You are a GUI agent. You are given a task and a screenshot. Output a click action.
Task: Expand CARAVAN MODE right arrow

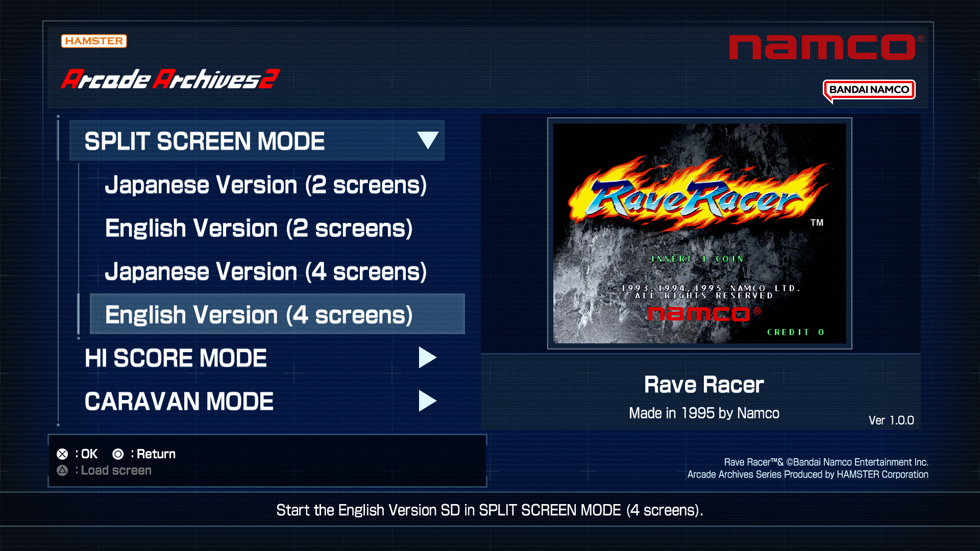[x=427, y=401]
